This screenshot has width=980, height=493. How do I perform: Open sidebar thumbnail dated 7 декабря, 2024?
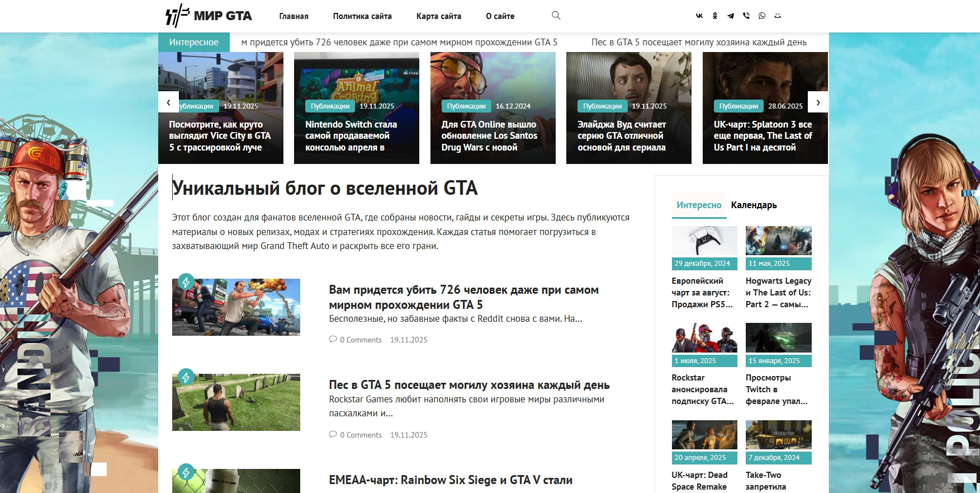779,435
